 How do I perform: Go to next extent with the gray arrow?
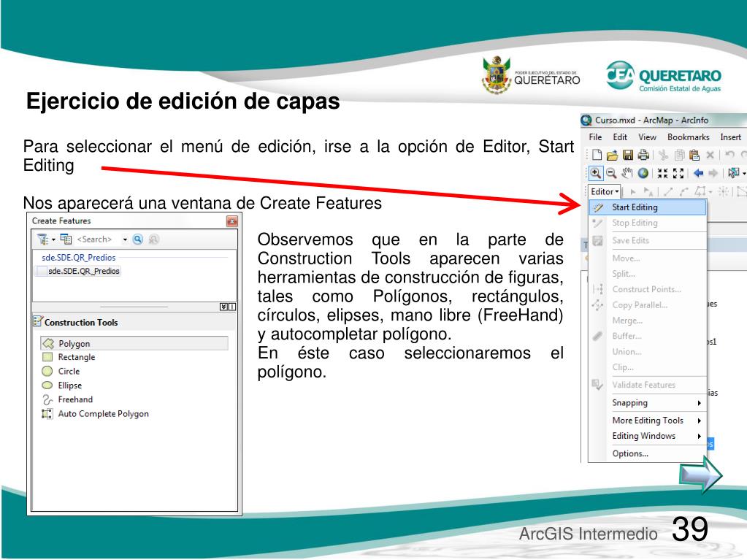click(x=713, y=173)
